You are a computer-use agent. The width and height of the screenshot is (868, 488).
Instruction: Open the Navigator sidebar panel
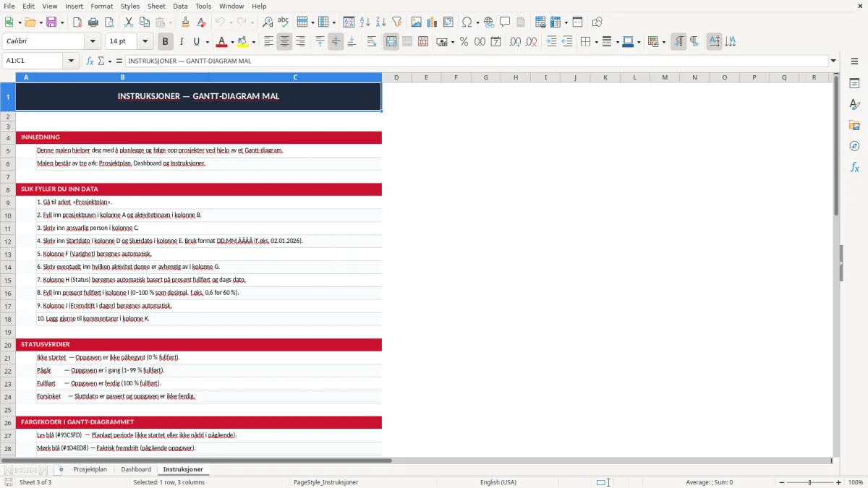click(854, 147)
